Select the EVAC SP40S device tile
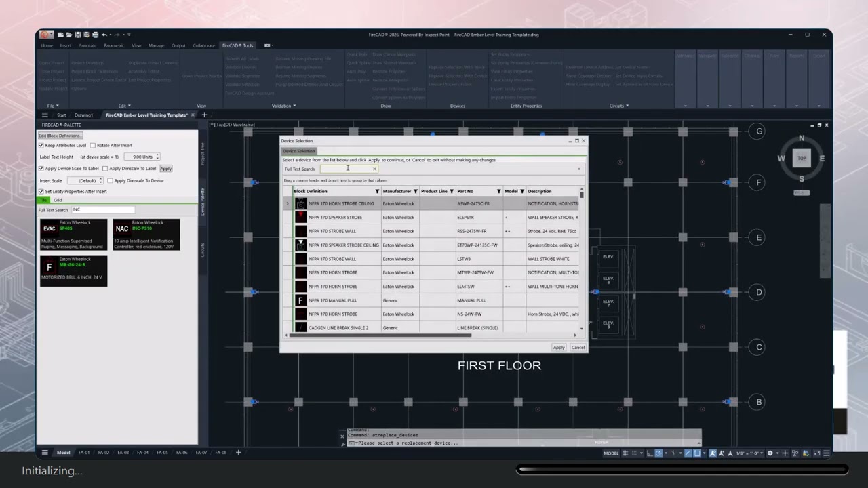The image size is (868, 488). 73,235
